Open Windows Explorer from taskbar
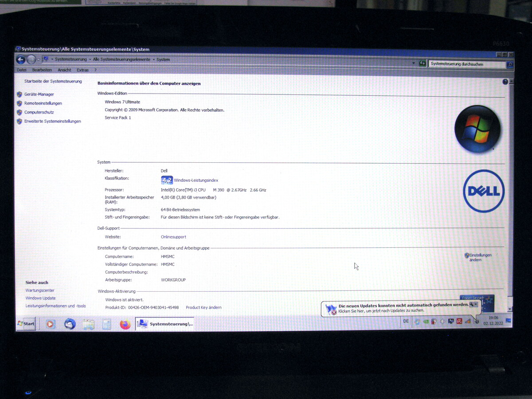This screenshot has width=532, height=399. [89, 324]
